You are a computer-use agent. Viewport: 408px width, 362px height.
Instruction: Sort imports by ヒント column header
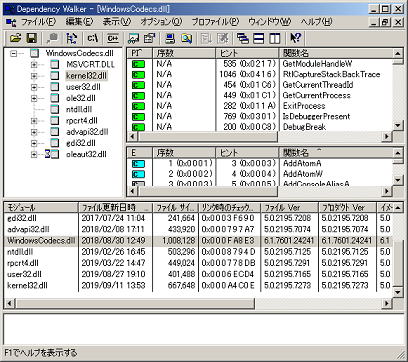tap(247, 53)
